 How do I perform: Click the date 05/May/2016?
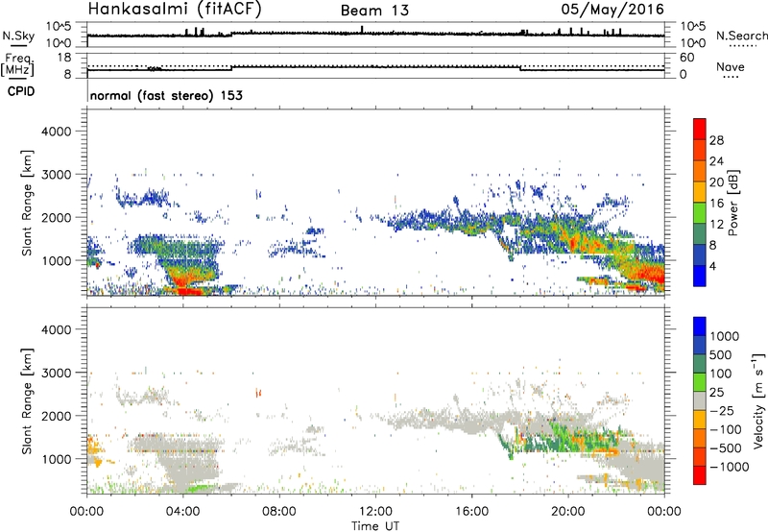pyautogui.click(x=612, y=9)
